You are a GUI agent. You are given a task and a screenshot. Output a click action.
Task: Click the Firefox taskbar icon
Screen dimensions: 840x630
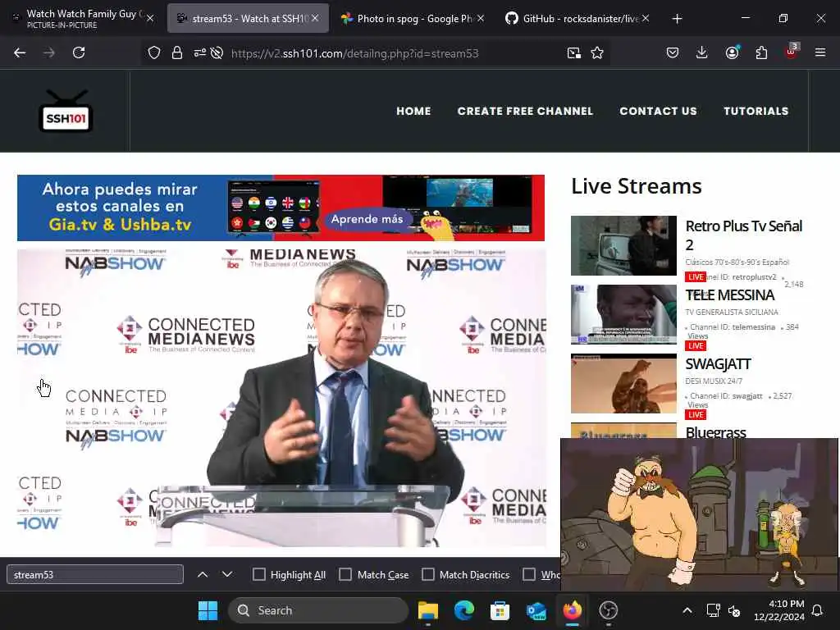[572, 610]
